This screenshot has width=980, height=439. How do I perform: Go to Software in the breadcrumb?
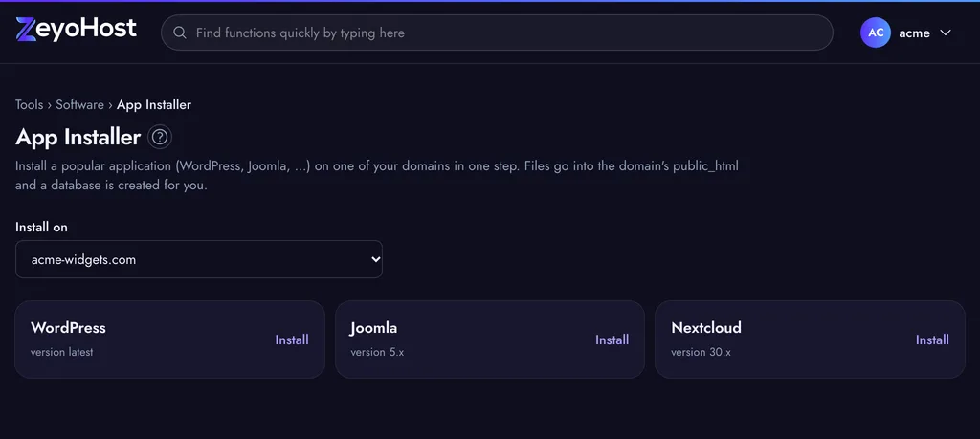(x=80, y=105)
